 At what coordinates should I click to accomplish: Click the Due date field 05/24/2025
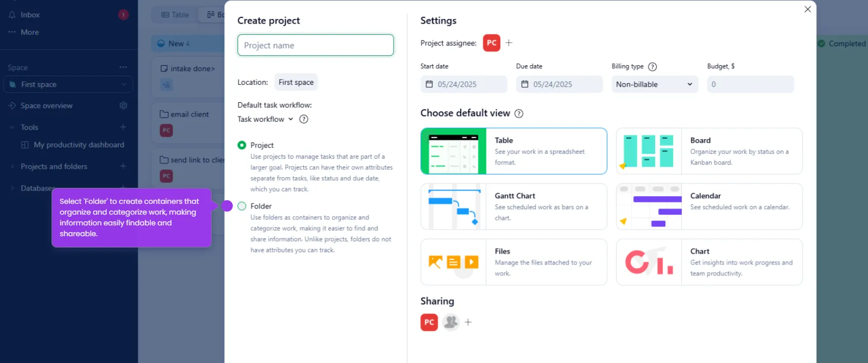(x=559, y=84)
